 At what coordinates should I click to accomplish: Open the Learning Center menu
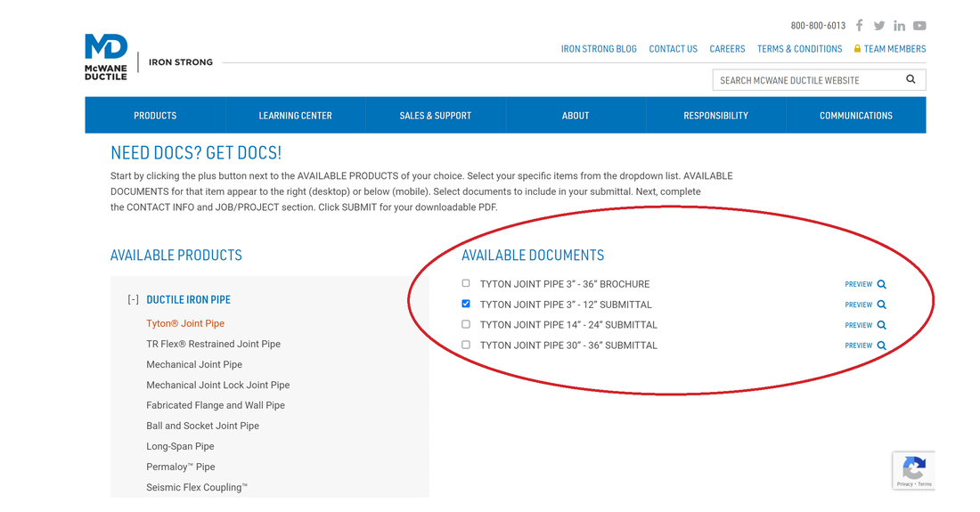coord(295,116)
